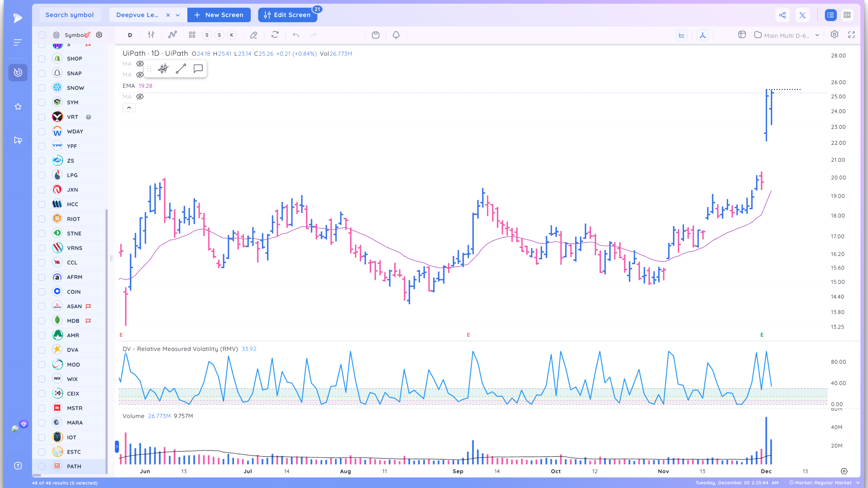Open symbol column settings gear
Screen dimensions: 868x488
(99, 35)
